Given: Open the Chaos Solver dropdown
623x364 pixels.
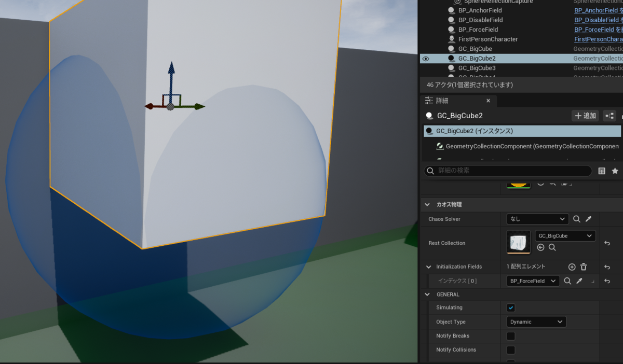Looking at the screenshot, I should (x=538, y=219).
